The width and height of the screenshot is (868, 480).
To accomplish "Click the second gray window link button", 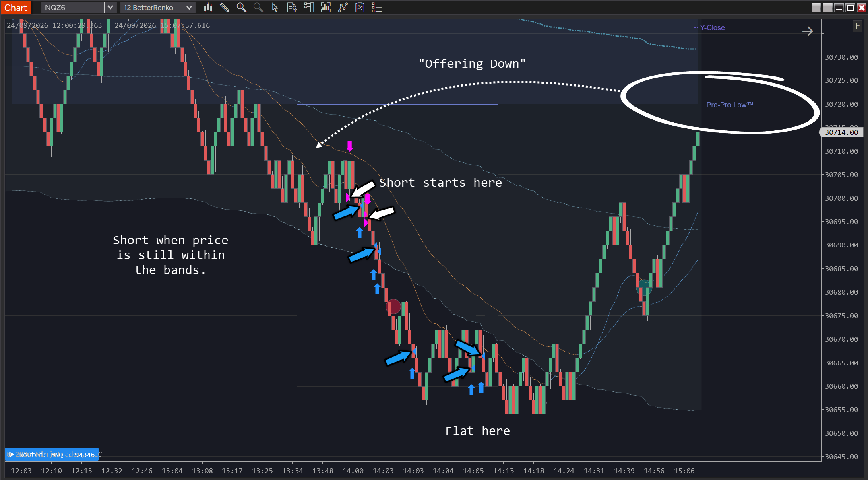I will point(827,8).
